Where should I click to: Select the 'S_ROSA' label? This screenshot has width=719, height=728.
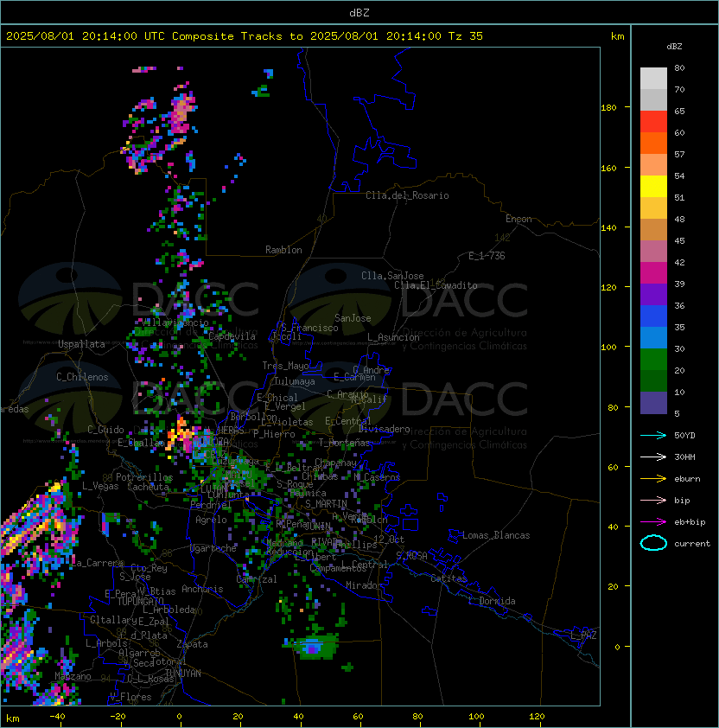coord(411,556)
